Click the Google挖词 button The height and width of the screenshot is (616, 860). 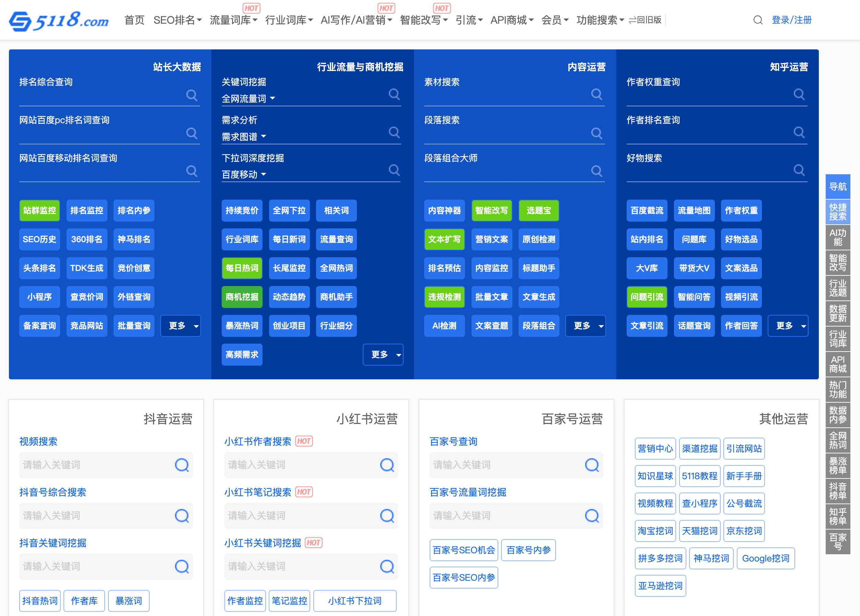[x=766, y=558]
